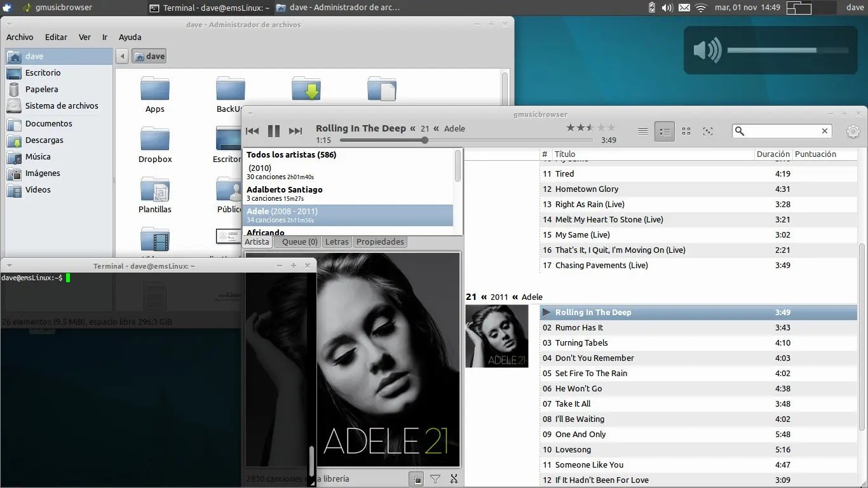Skip to previous track in gmusicbrowser
868x488 pixels.
[252, 131]
